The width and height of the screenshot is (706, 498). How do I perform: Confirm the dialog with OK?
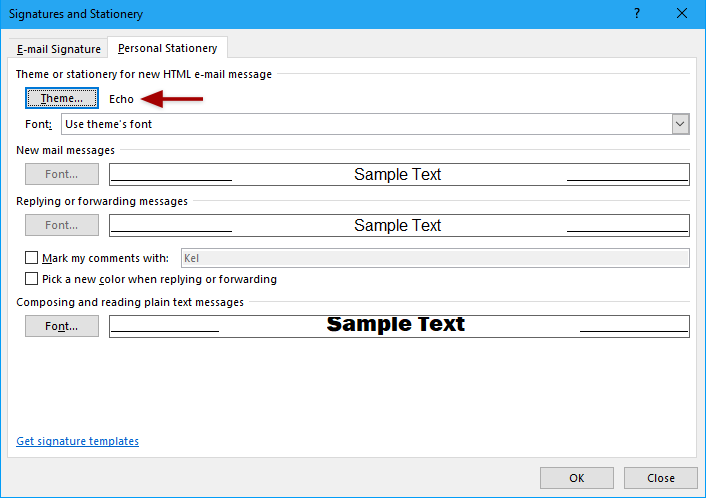point(577,478)
